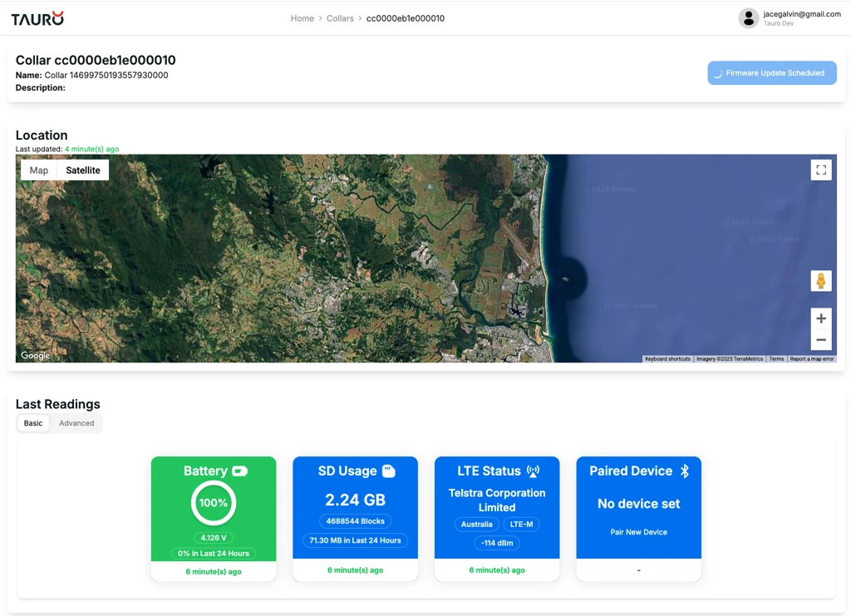This screenshot has width=851, height=616.
Task: Zoom out on the map
Action: coord(820,340)
